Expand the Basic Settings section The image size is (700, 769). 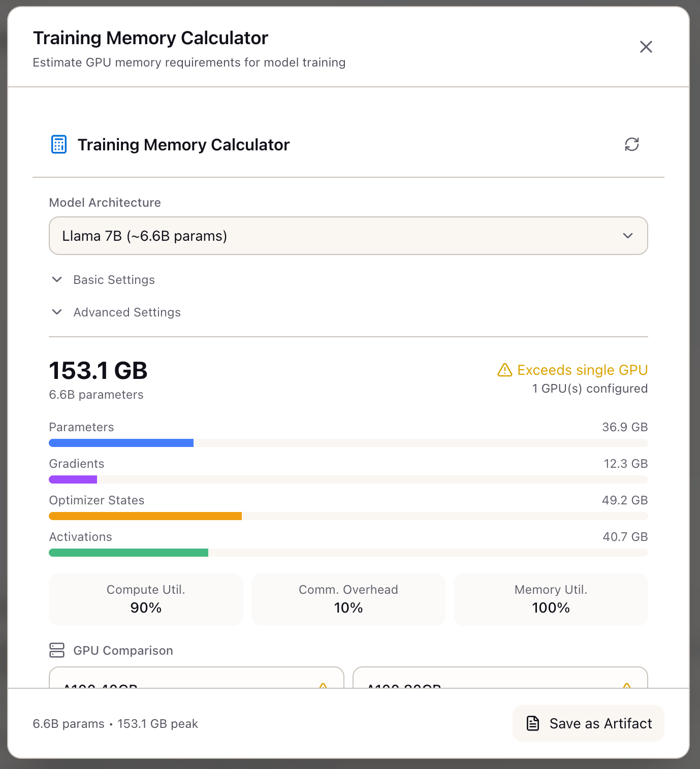pyautogui.click(x=114, y=280)
